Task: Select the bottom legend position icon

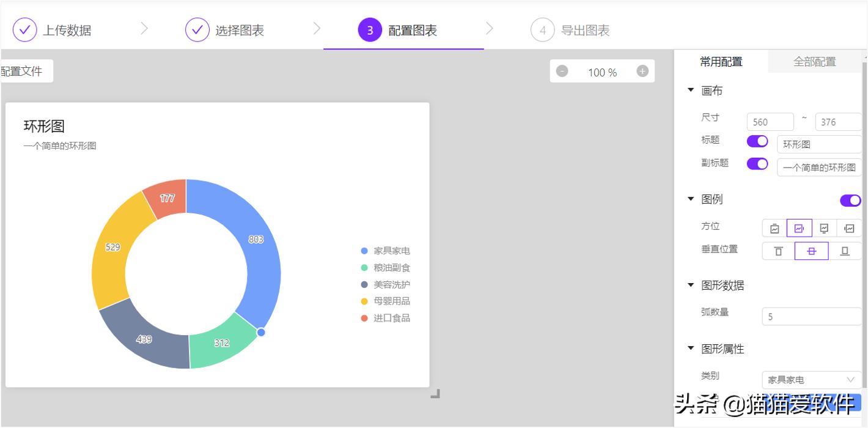Action: point(824,228)
